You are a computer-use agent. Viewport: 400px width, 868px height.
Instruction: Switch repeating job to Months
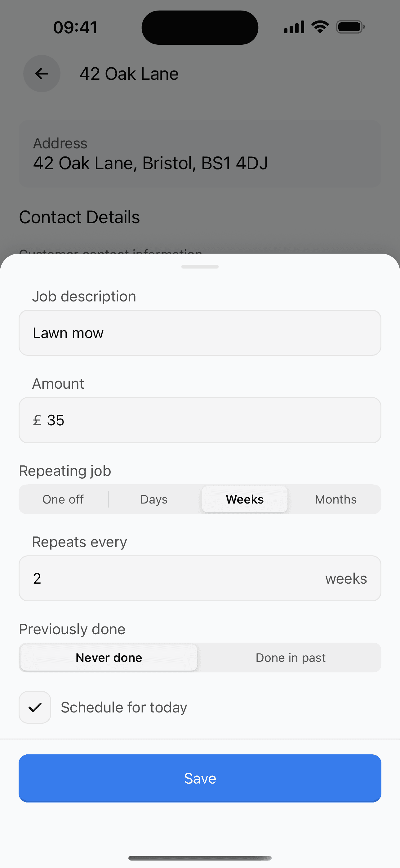(336, 500)
